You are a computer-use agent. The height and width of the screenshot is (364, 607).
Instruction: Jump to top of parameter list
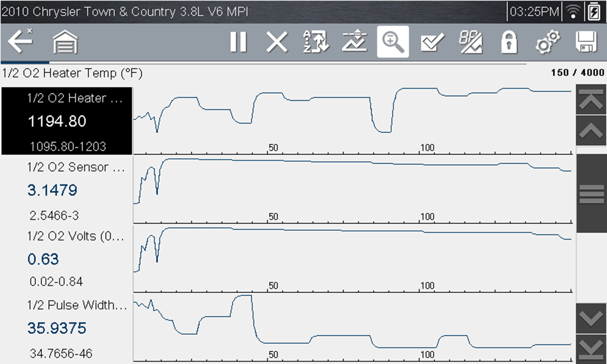591,99
